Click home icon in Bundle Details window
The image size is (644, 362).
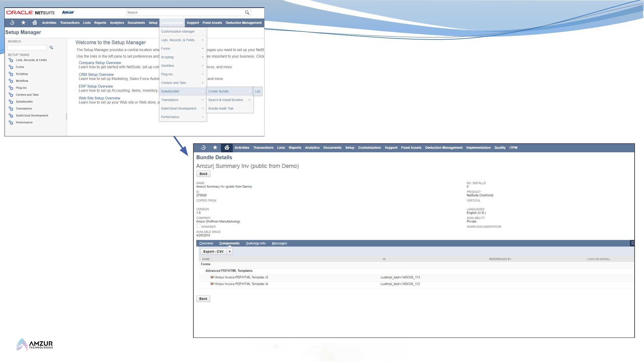(227, 147)
